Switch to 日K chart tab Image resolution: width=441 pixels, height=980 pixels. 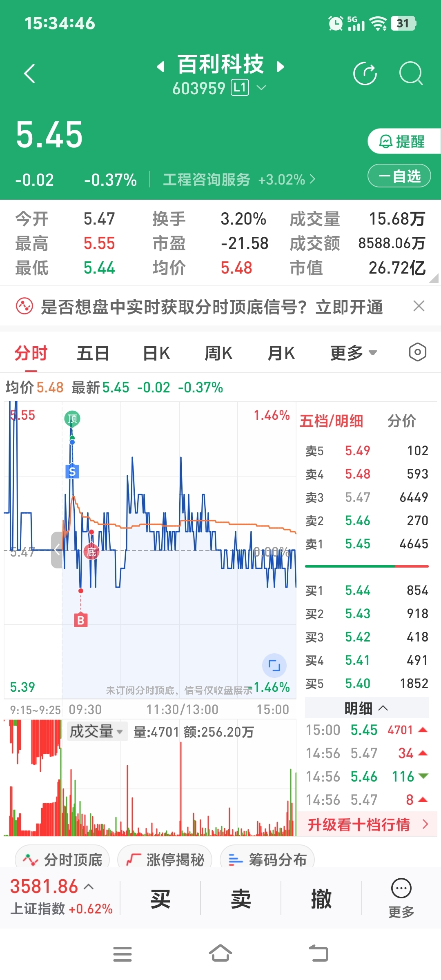click(x=156, y=353)
